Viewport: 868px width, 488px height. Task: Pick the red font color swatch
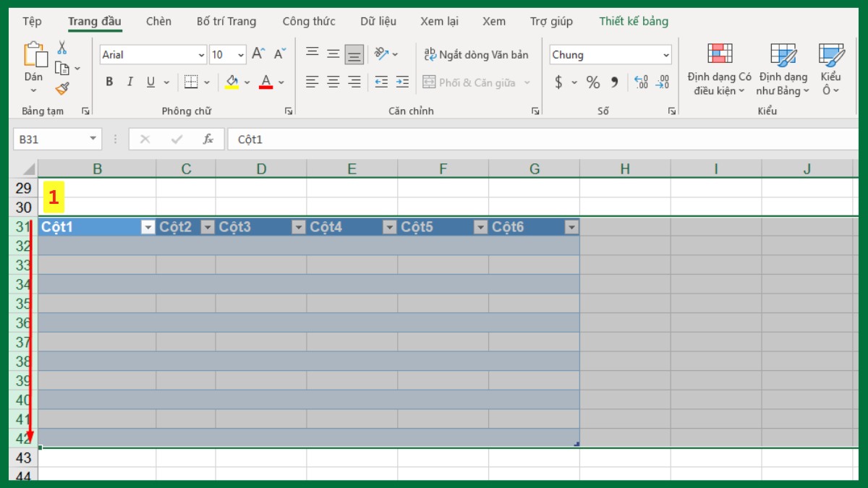point(265,82)
